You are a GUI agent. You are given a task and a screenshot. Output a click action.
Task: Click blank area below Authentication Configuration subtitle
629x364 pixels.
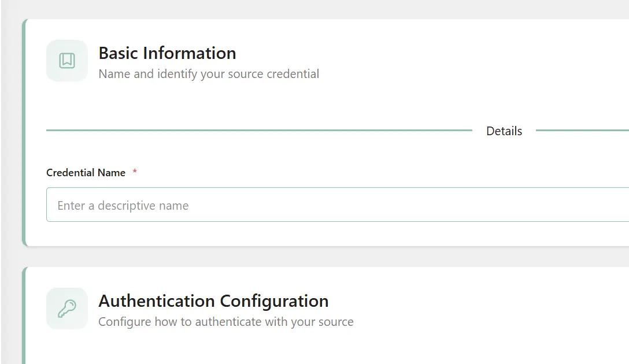pos(324,347)
